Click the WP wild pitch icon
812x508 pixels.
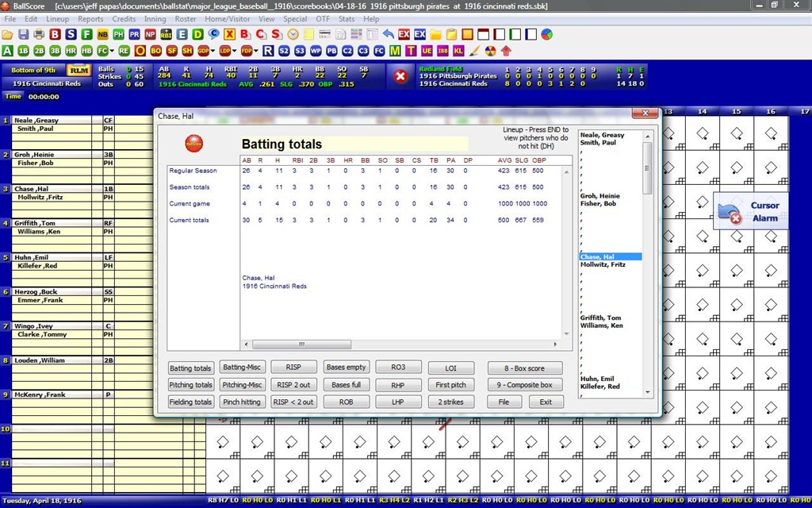tap(316, 51)
